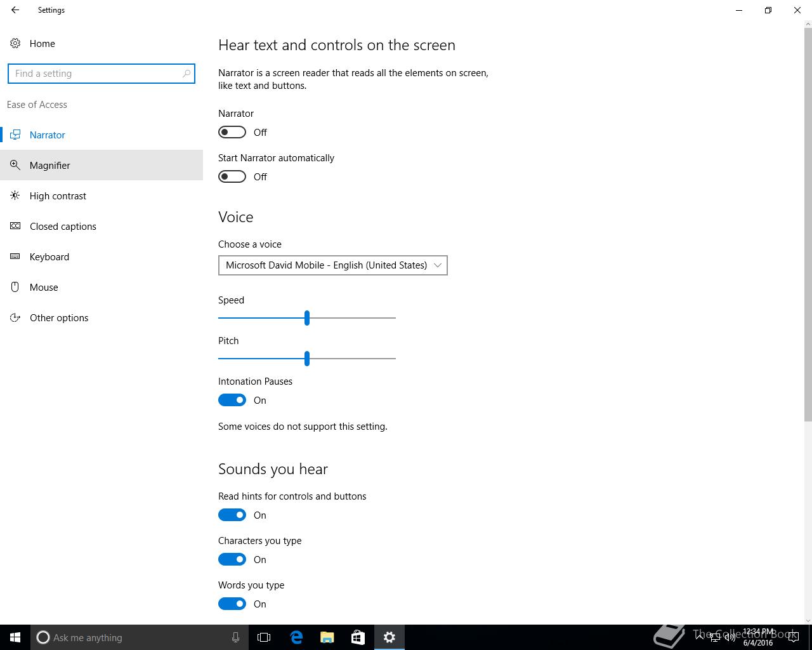The width and height of the screenshot is (812, 650).
Task: Show hidden system tray icons
Action: [700, 637]
